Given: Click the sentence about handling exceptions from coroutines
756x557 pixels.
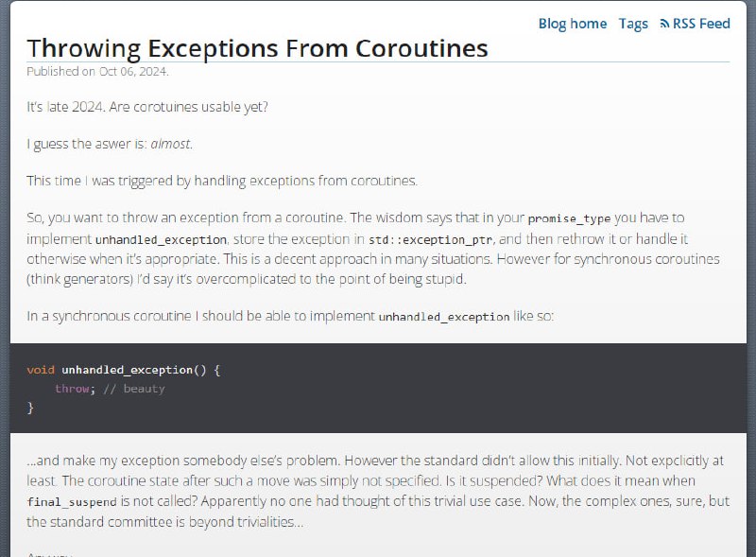Looking at the screenshot, I should [222, 181].
